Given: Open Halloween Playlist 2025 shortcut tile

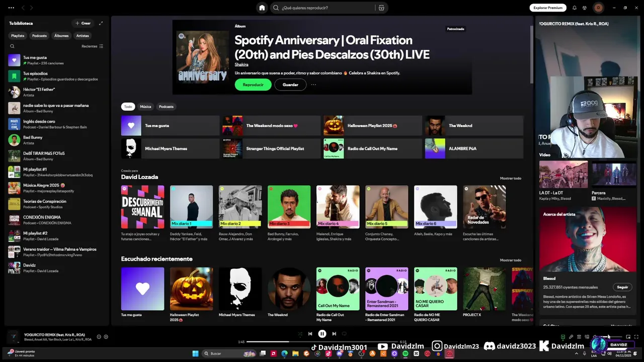Looking at the screenshot, I should pyautogui.click(x=373, y=126).
